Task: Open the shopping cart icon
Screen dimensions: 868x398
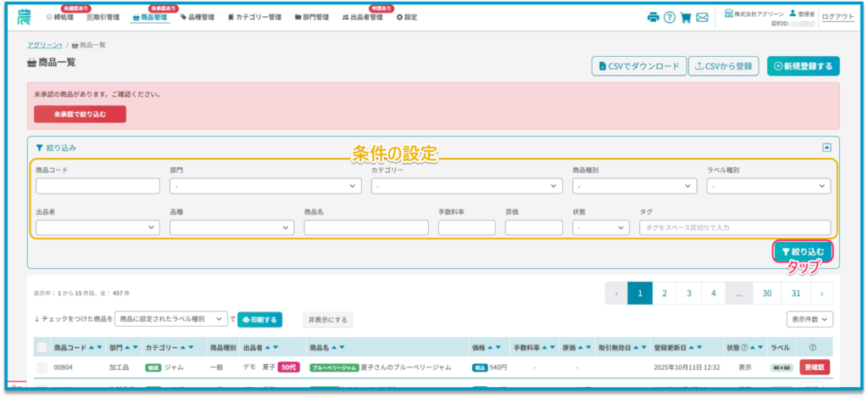Action: click(686, 17)
